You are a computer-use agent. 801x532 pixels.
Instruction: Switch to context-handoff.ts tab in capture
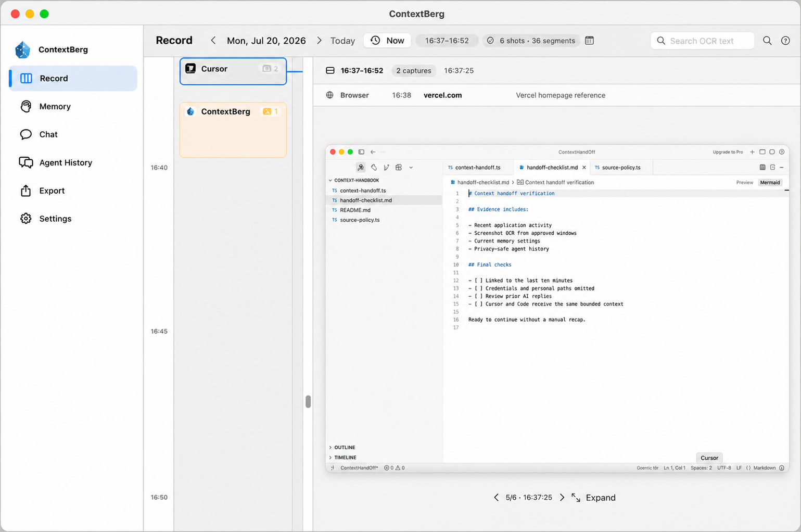point(478,168)
